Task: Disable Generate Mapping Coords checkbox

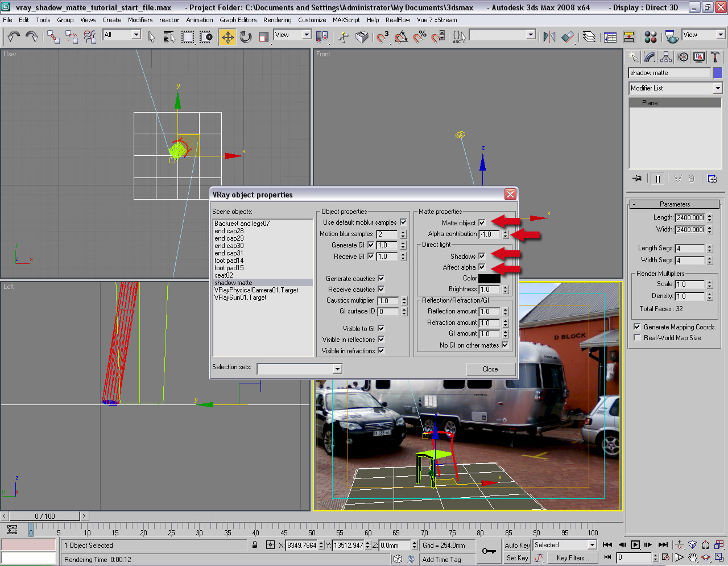Action: tap(637, 327)
